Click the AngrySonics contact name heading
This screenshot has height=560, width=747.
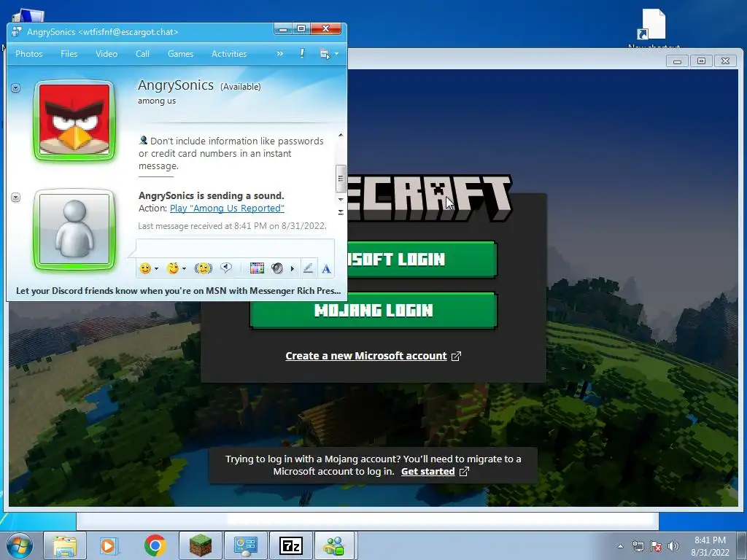pyautogui.click(x=176, y=85)
